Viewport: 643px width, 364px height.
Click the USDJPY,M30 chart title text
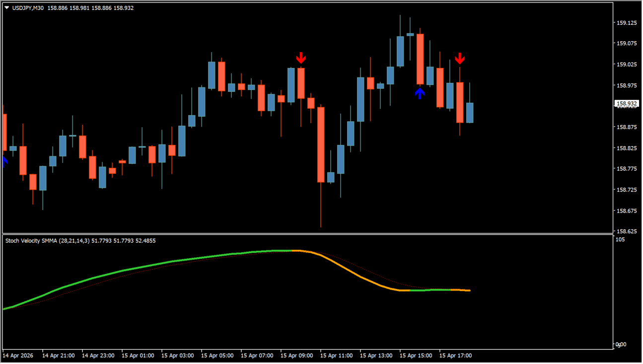[x=28, y=8]
